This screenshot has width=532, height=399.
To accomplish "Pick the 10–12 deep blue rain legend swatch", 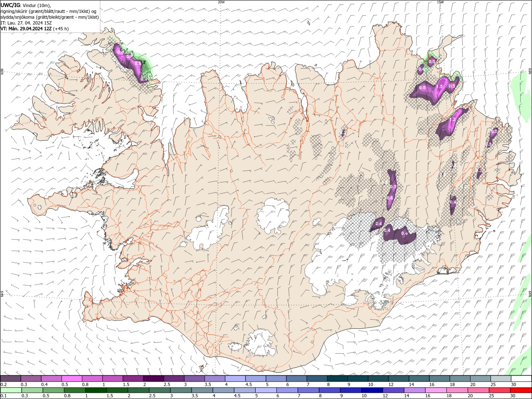I will (372, 390).
